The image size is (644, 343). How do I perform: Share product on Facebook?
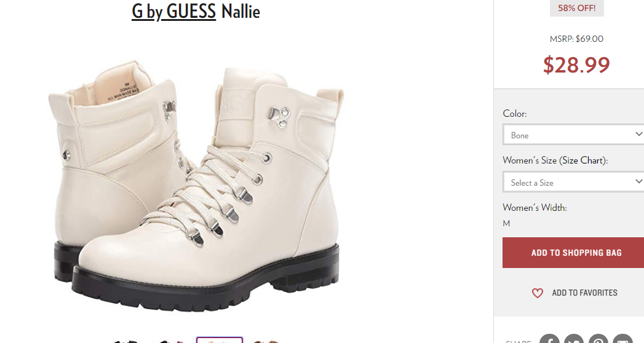549,340
